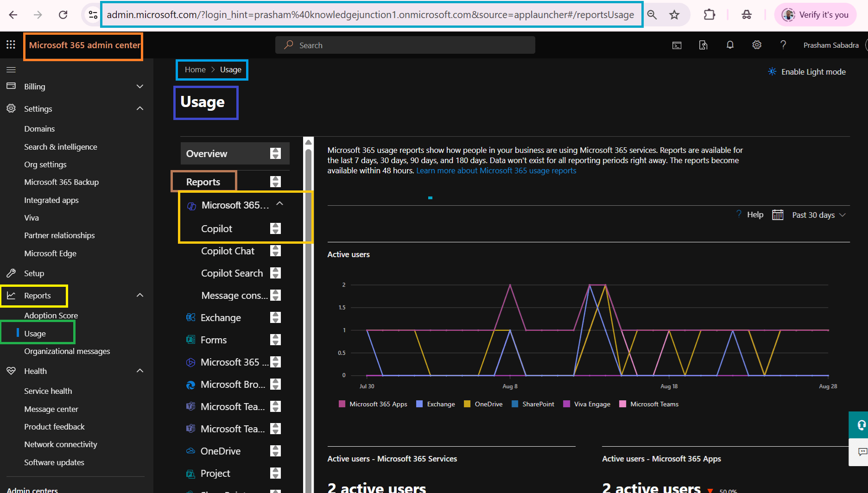Image resolution: width=868 pixels, height=493 pixels.
Task: Open the app launcher grid icon
Action: pos(11,44)
